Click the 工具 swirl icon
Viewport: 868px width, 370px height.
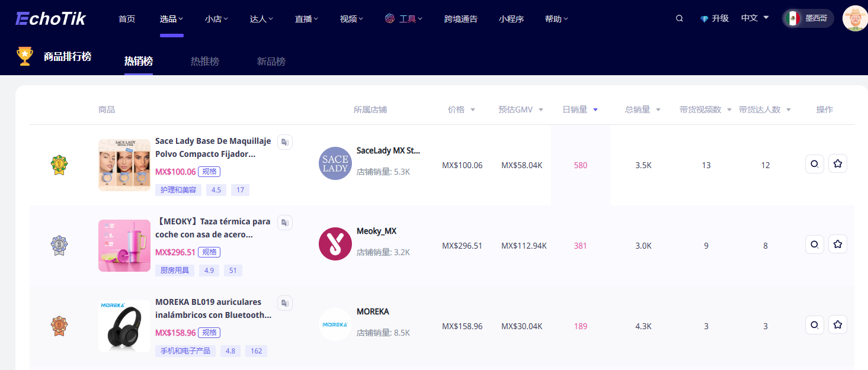point(390,18)
